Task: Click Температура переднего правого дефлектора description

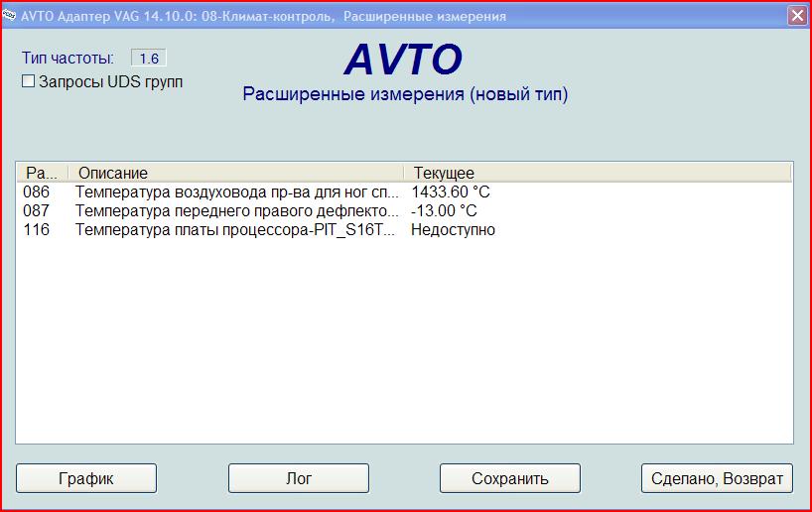Action: click(x=237, y=210)
